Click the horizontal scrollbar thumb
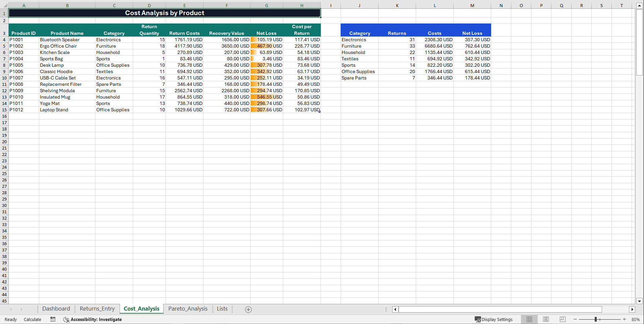Image resolution: width=644 pixels, height=324 pixels. tap(500, 310)
